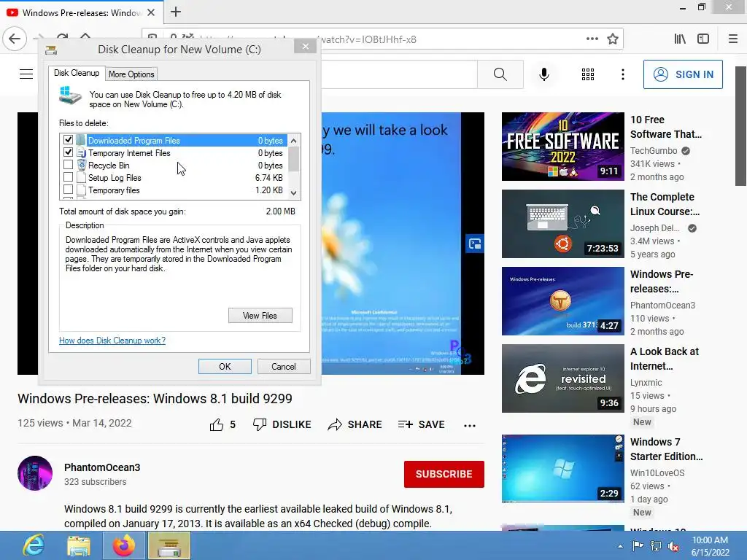The width and height of the screenshot is (747, 560).
Task: Select the Recycle Bin row in Files to delete
Action: pos(174,166)
